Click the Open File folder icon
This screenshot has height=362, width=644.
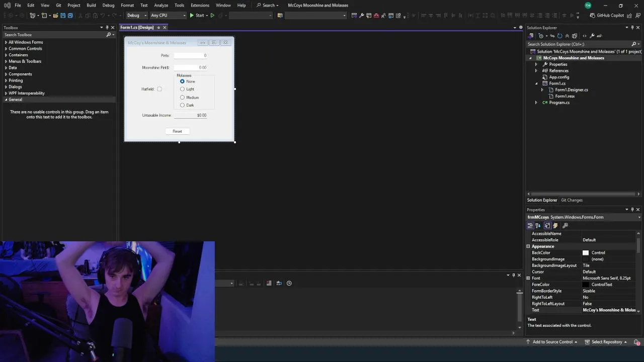55,16
